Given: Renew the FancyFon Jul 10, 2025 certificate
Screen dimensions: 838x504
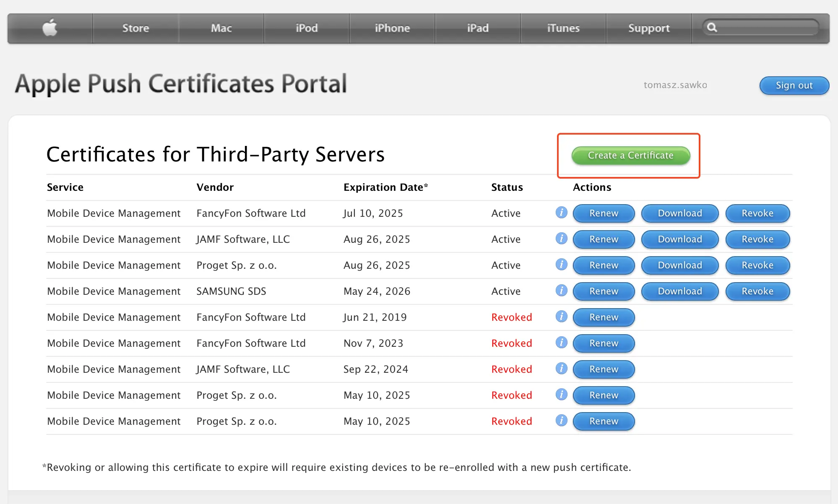Looking at the screenshot, I should point(604,213).
